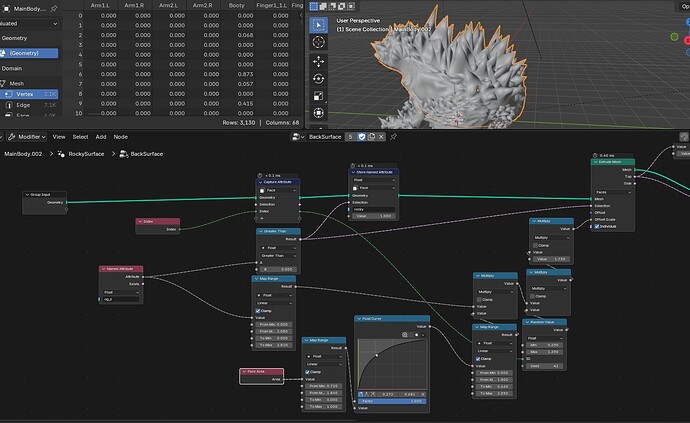The image size is (690, 423).
Task: Select the Mesh row in spreadsheet sidebar
Action: (29, 83)
